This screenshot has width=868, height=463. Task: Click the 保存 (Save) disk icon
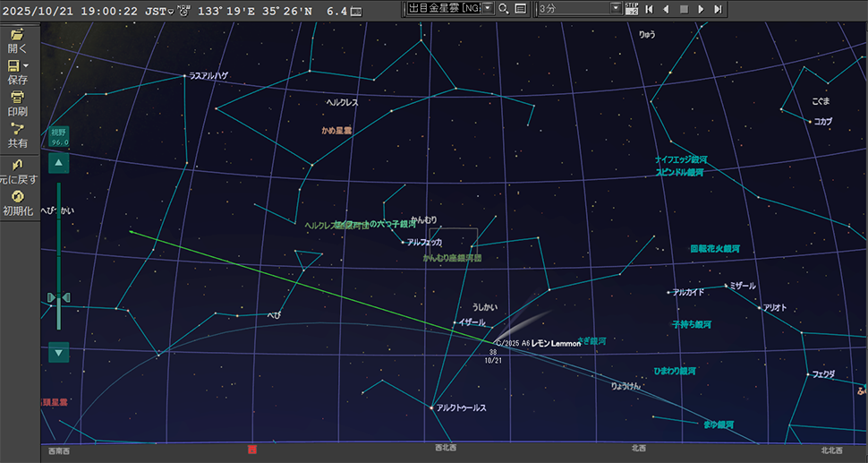pos(13,66)
